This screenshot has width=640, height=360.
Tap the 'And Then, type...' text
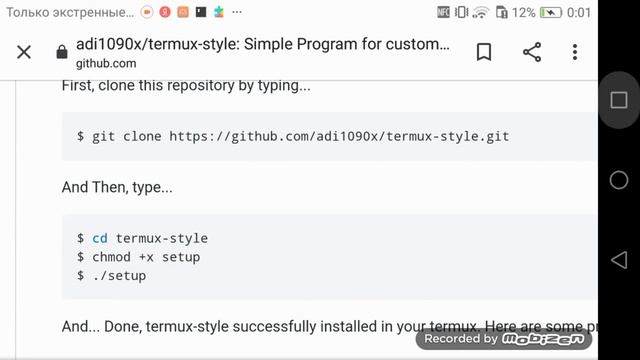click(117, 187)
